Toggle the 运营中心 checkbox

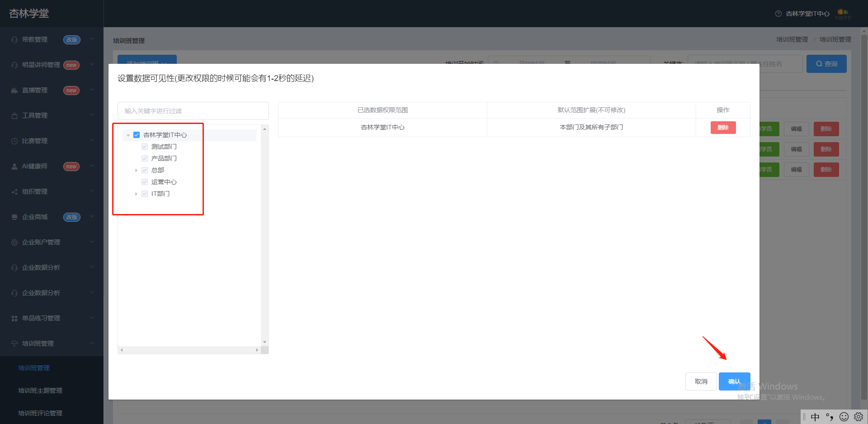(145, 182)
